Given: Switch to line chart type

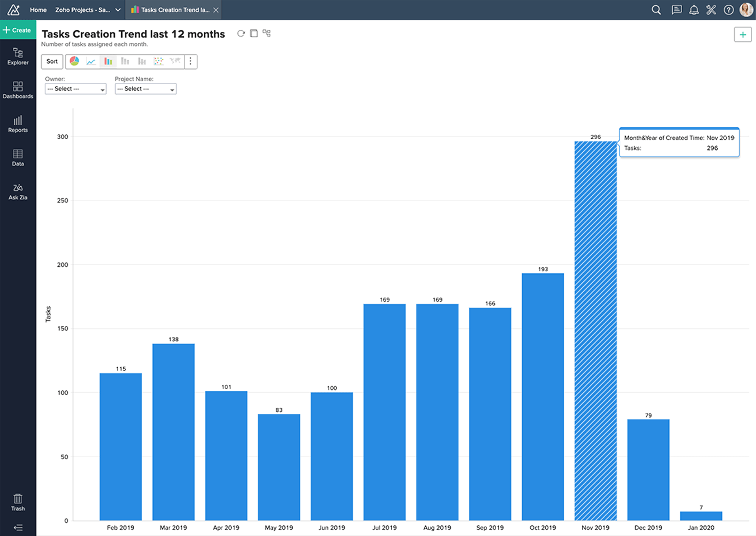Looking at the screenshot, I should point(91,61).
